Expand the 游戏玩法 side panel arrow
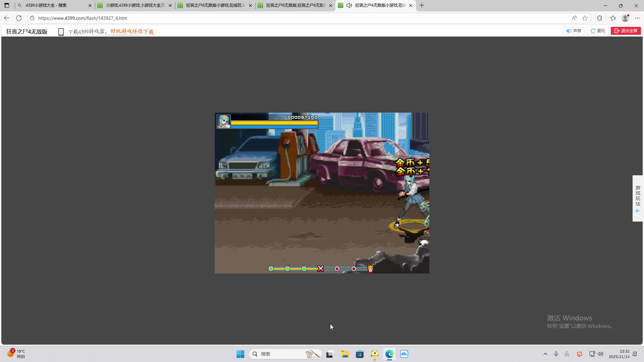This screenshot has height=362, width=644. click(x=638, y=211)
